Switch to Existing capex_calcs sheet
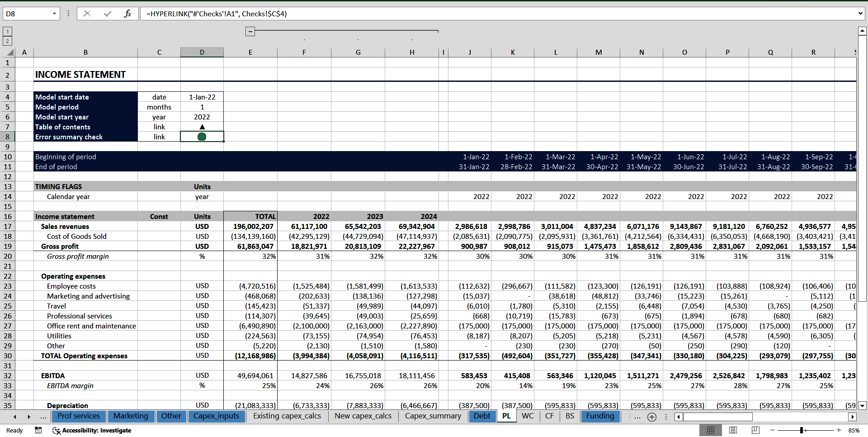The image size is (868, 437). tap(287, 416)
